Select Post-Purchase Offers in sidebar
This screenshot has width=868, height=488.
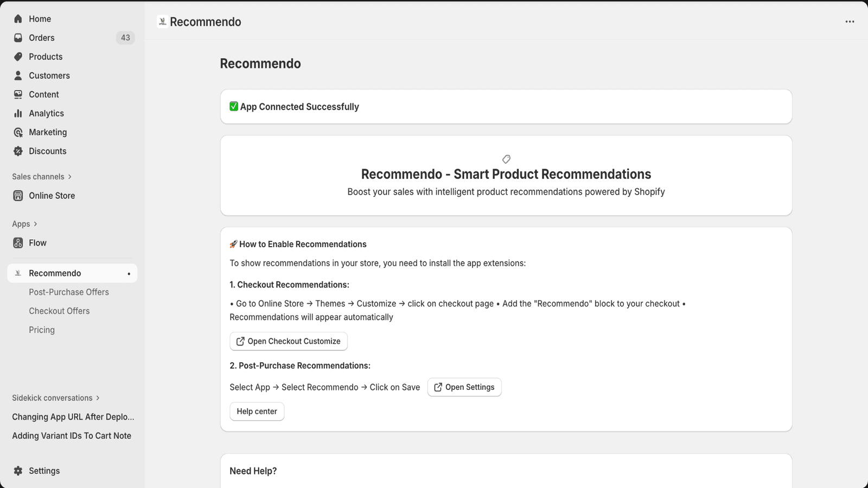(x=69, y=292)
